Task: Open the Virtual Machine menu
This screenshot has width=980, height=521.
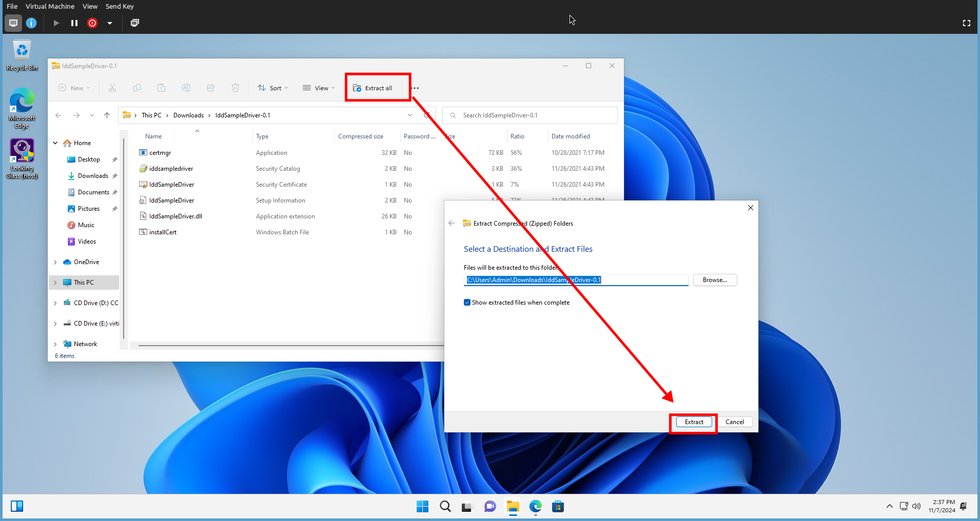Action: [x=50, y=6]
